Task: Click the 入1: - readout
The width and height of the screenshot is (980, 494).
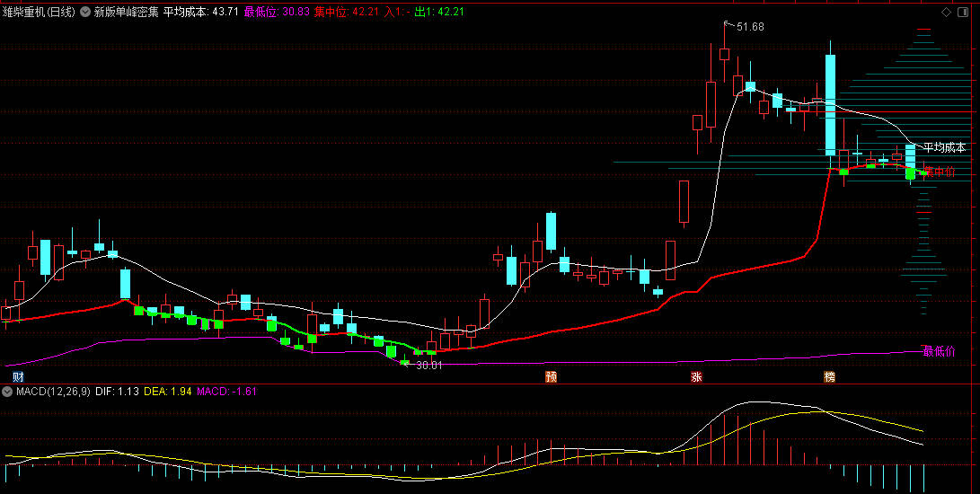Action: pyautogui.click(x=397, y=12)
